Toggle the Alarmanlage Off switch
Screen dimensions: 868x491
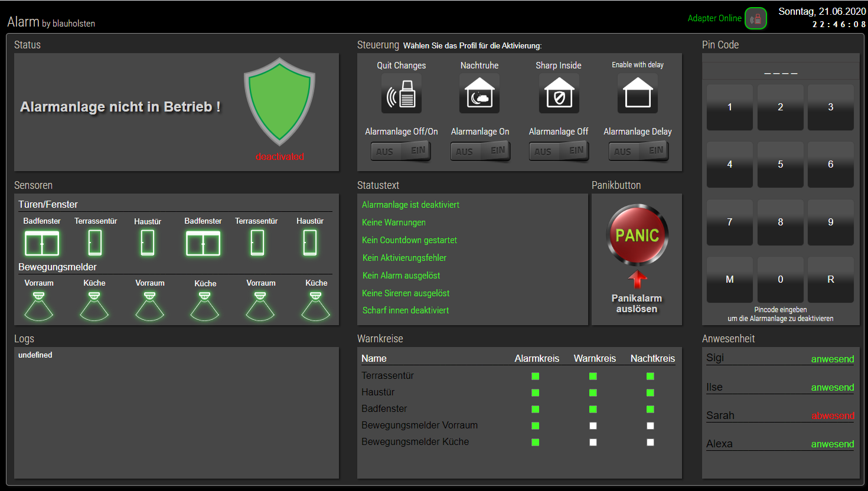click(559, 152)
